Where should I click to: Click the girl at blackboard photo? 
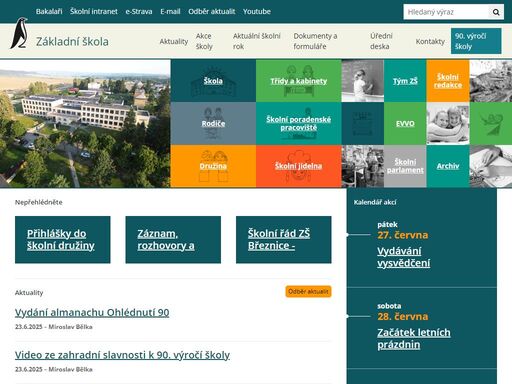pyautogui.click(x=363, y=81)
